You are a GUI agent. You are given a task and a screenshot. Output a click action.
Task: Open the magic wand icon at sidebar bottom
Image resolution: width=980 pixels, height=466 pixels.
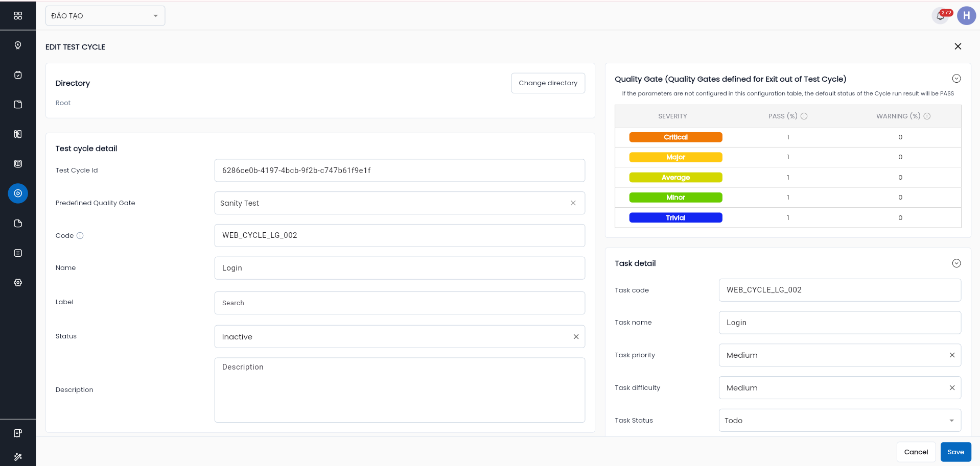(x=18, y=457)
